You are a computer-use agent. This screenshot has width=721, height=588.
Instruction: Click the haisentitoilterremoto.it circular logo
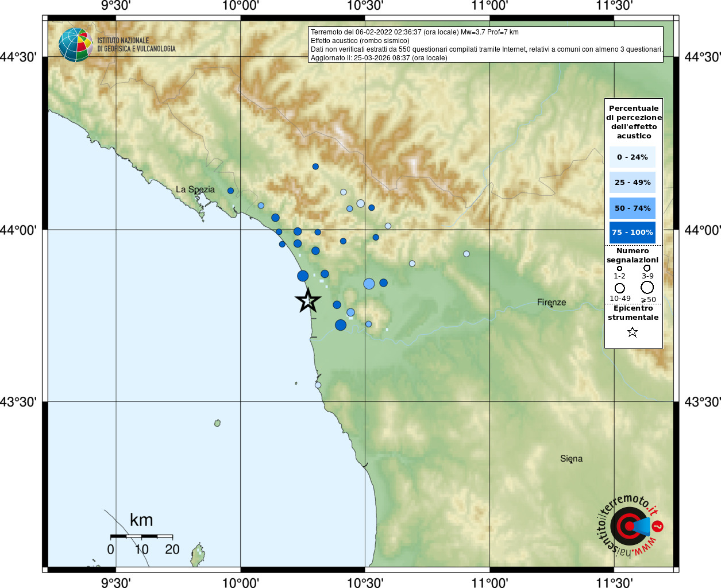click(630, 526)
